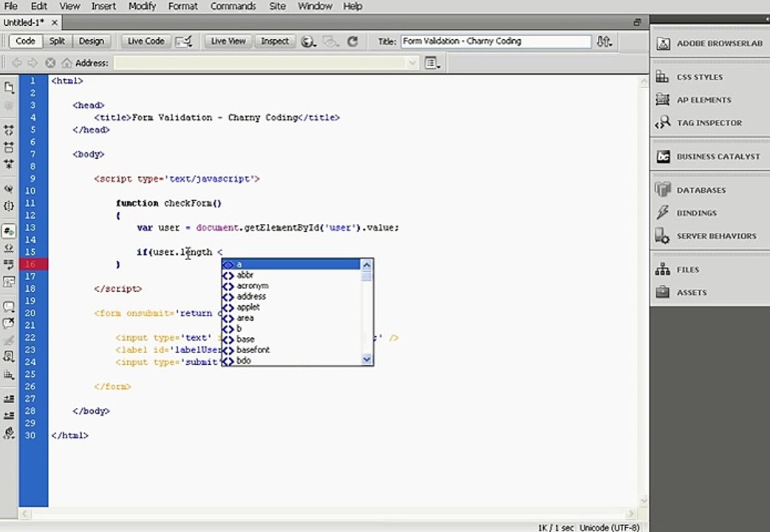Select 'applet' in the code hint list
The width and height of the screenshot is (770, 532).
pos(291,307)
